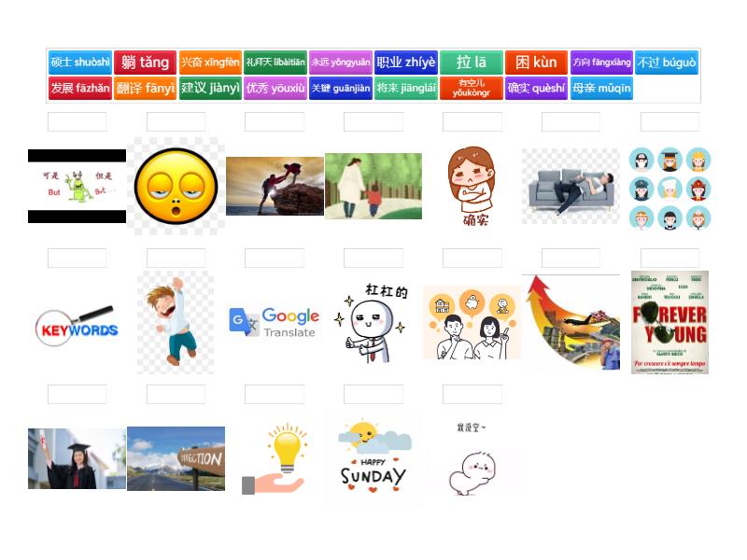Click answer box above Direction signpost image
The width and height of the screenshot is (747, 560).
176,395
